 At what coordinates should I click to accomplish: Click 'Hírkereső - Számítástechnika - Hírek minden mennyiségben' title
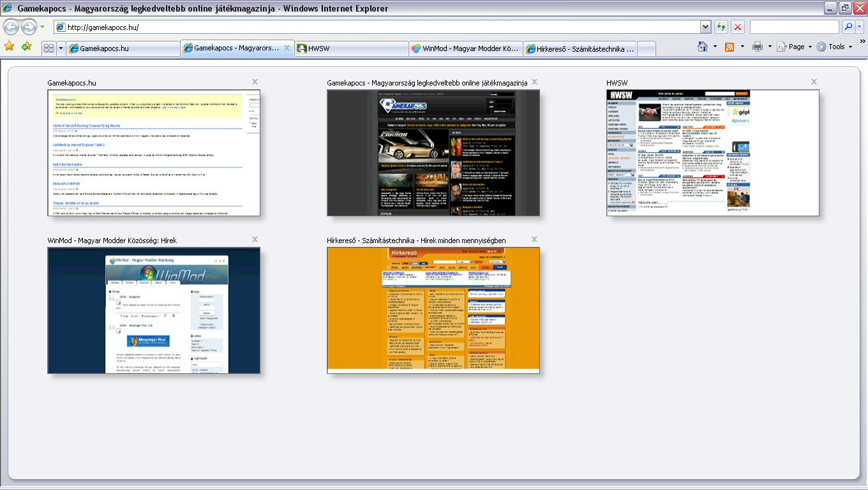tap(417, 241)
